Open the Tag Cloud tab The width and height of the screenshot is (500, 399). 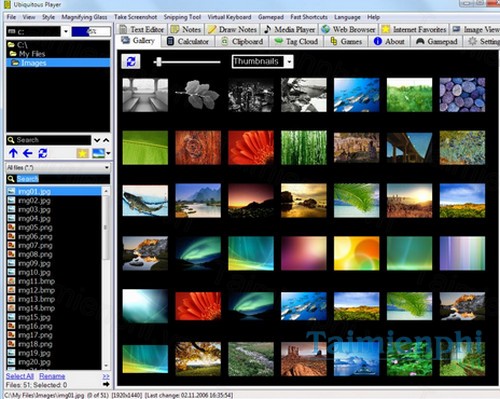[296, 41]
